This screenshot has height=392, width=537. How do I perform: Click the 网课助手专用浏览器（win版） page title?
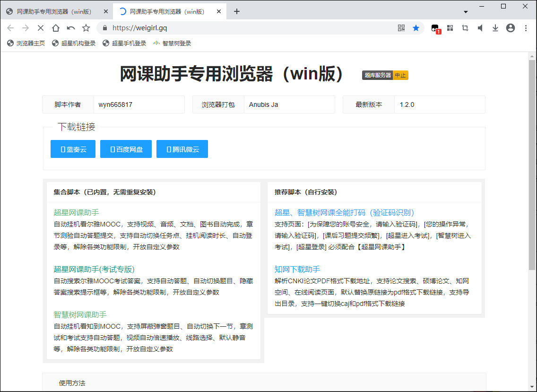232,73
